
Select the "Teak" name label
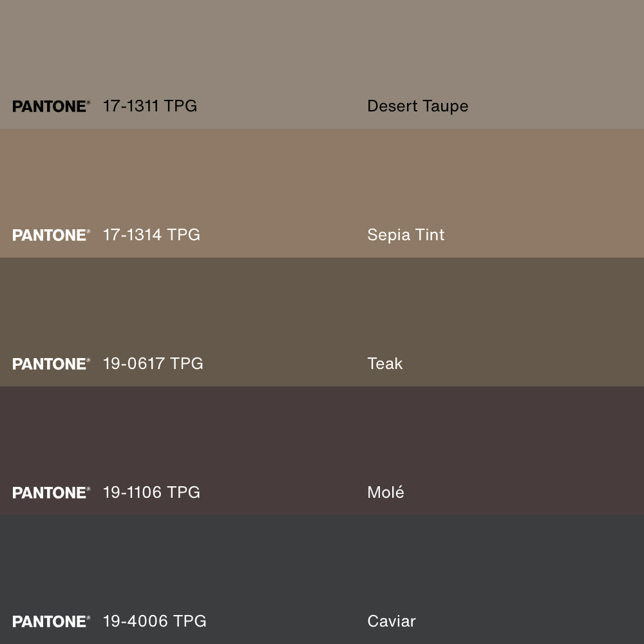pos(384,363)
